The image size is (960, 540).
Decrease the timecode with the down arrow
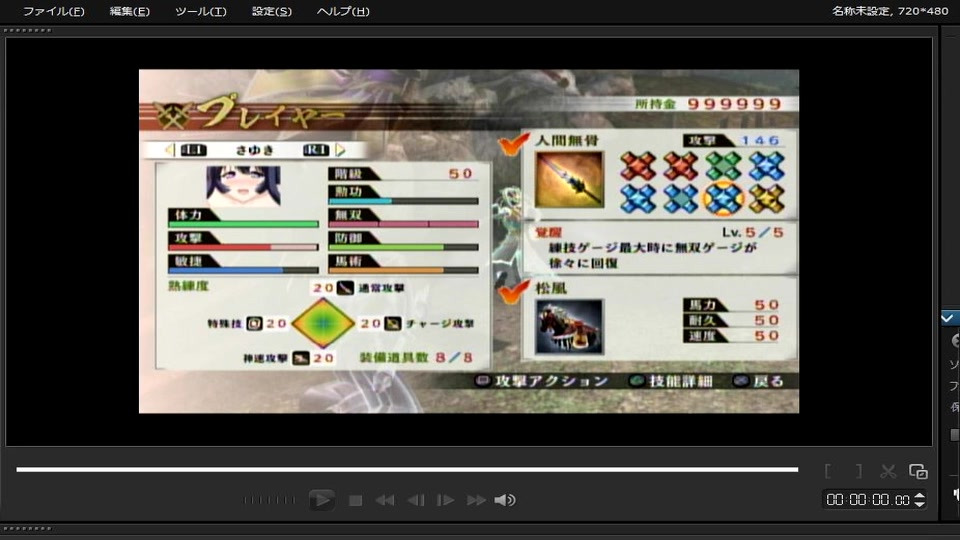pos(919,504)
